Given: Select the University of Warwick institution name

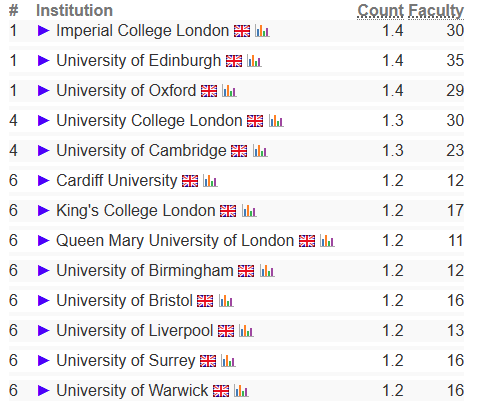Looking at the screenshot, I should click(132, 391).
